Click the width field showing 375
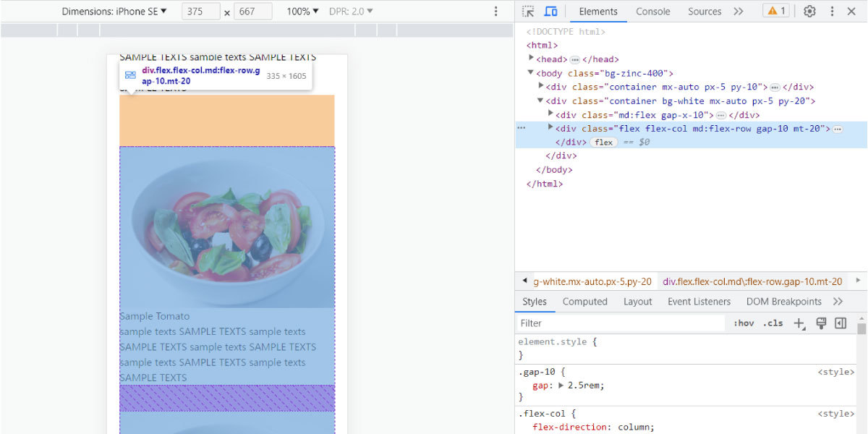The height and width of the screenshot is (434, 868). click(201, 11)
